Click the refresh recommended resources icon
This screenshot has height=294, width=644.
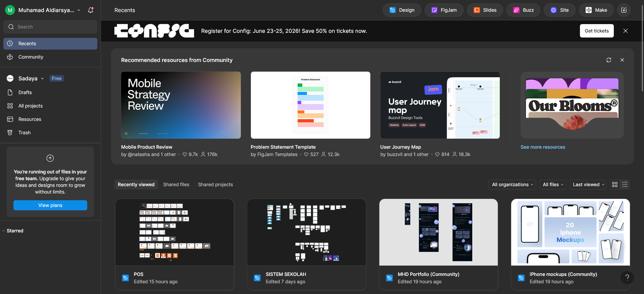click(609, 60)
